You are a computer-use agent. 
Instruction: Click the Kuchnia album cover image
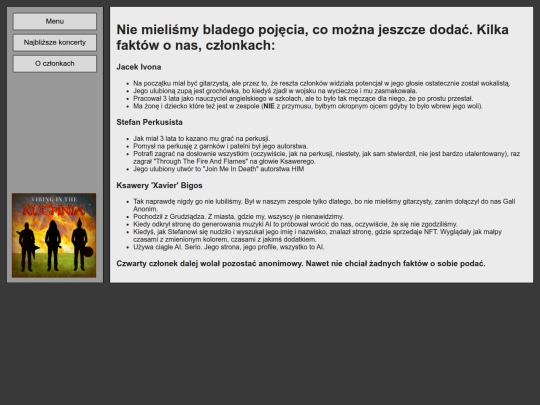point(54,235)
